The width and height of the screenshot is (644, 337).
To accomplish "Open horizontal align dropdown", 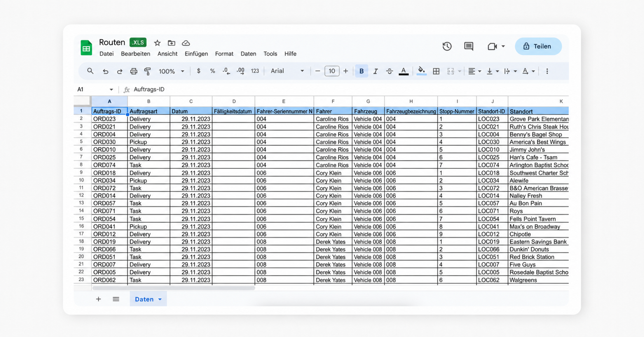I will 475,71.
